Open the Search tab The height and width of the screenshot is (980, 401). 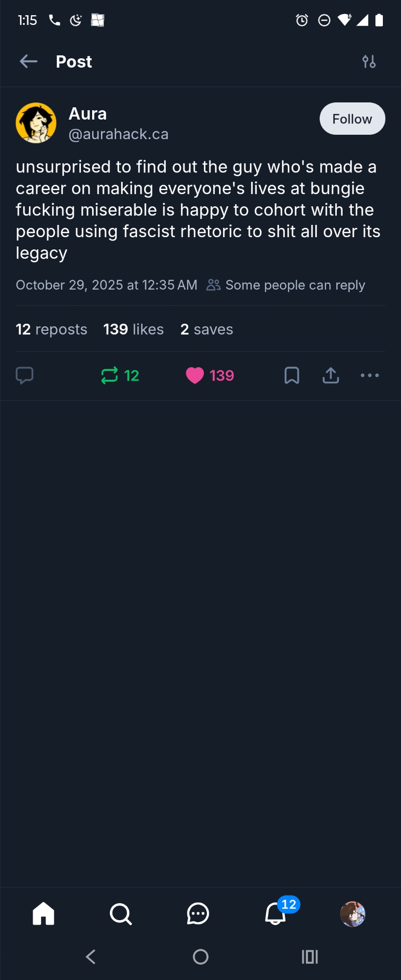pos(121,914)
